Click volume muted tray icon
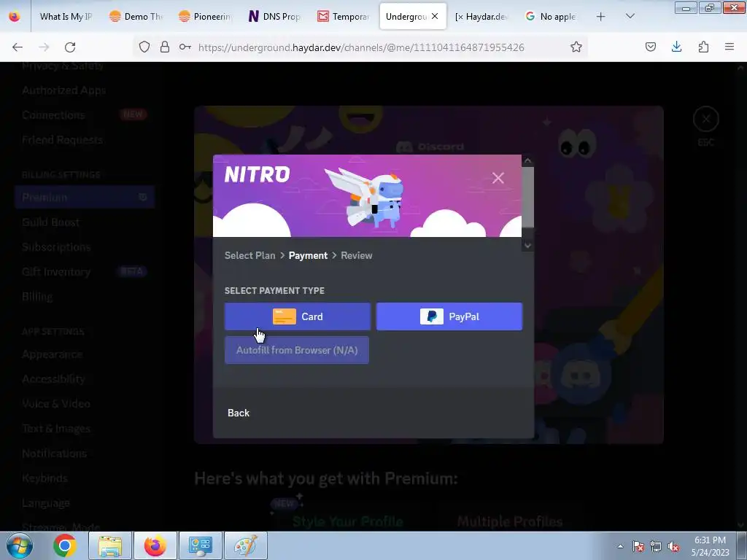 [x=673, y=546]
